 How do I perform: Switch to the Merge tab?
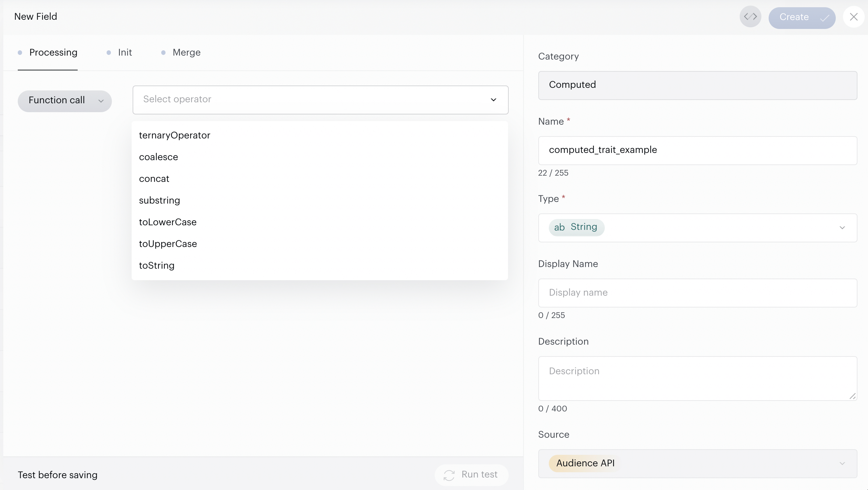(181, 53)
